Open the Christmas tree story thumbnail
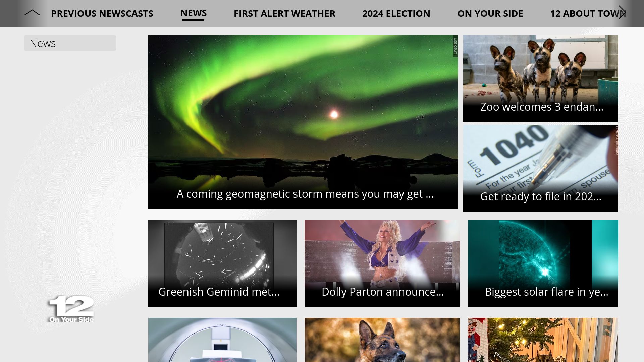The image size is (644, 362). coord(543,340)
